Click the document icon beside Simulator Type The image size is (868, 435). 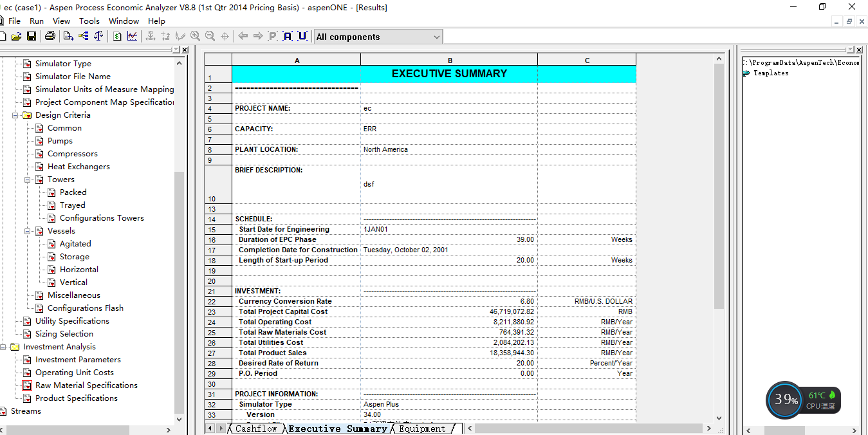(27, 64)
